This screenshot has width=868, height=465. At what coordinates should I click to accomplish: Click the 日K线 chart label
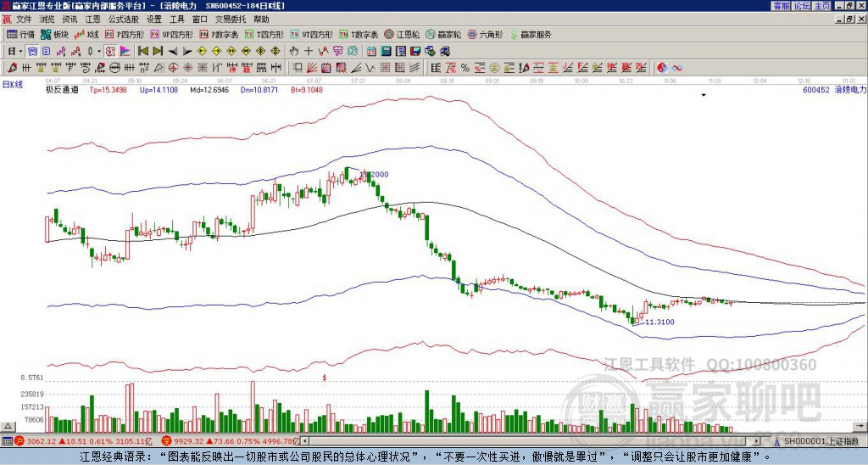click(12, 85)
